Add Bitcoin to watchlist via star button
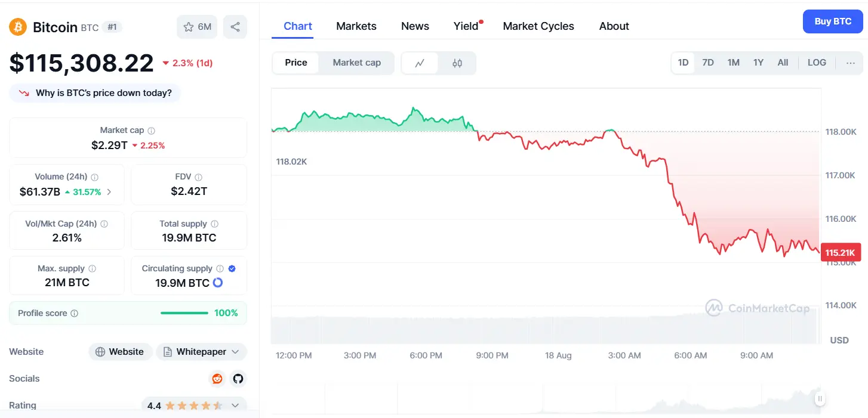Viewport: 868px width, 418px height. (197, 27)
